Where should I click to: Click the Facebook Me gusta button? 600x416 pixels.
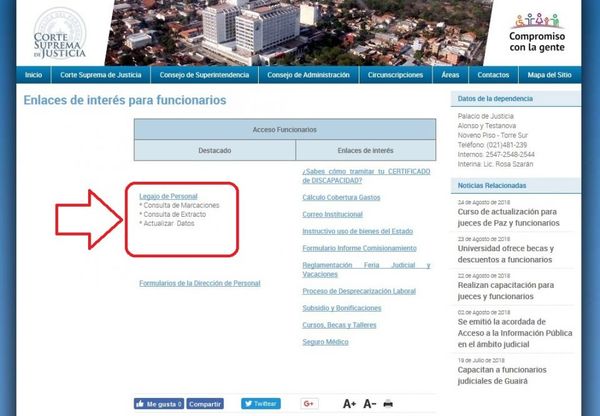pyautogui.click(x=157, y=403)
